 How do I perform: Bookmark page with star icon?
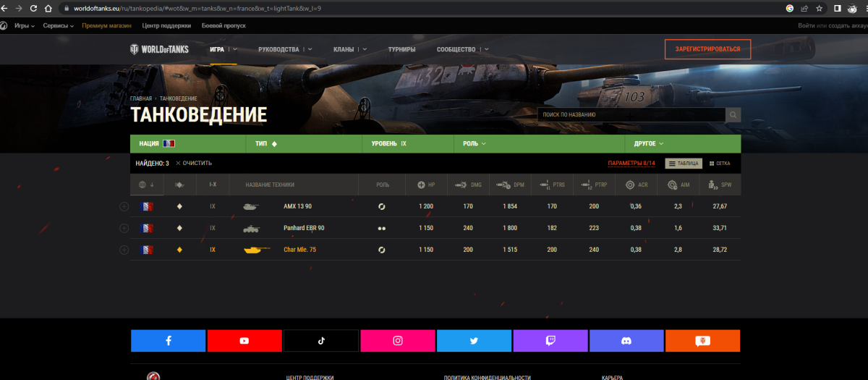(819, 8)
